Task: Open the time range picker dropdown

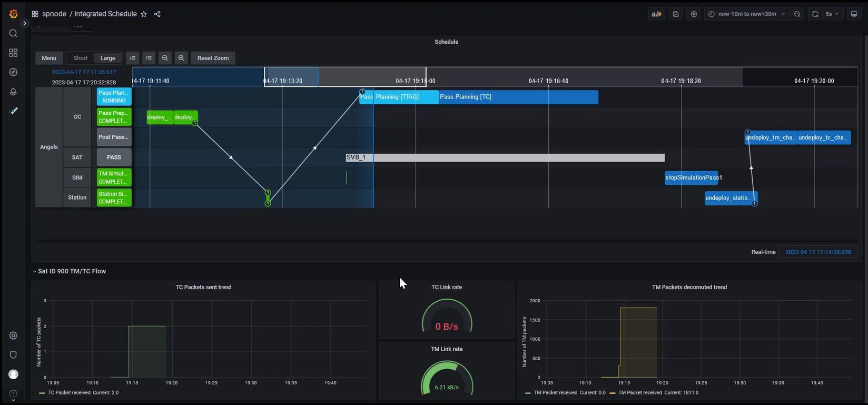Action: [x=747, y=14]
